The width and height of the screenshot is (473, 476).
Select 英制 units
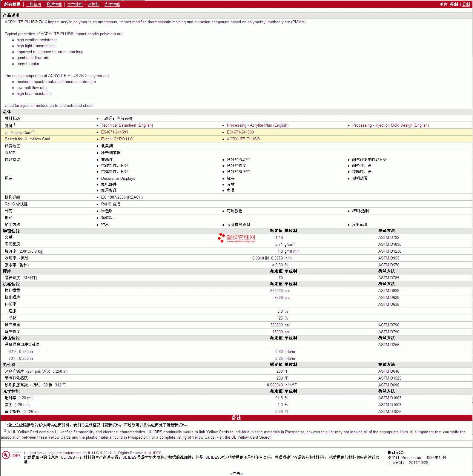click(454, 4)
